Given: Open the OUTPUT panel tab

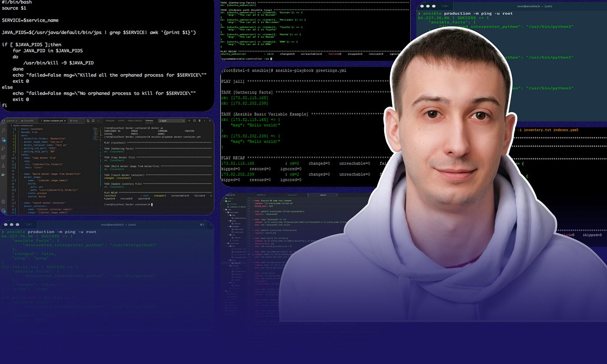Looking at the screenshot, I should pyautogui.click(x=121, y=120).
